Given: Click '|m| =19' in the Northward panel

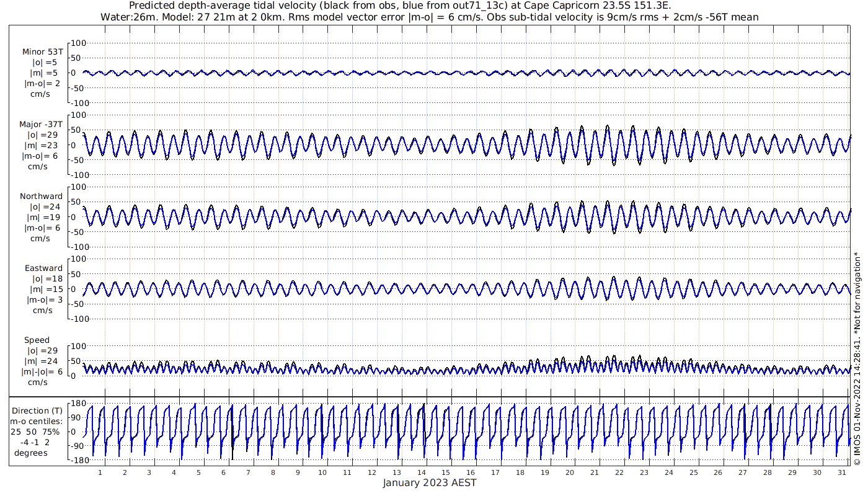Looking at the screenshot, I should click(x=43, y=217).
